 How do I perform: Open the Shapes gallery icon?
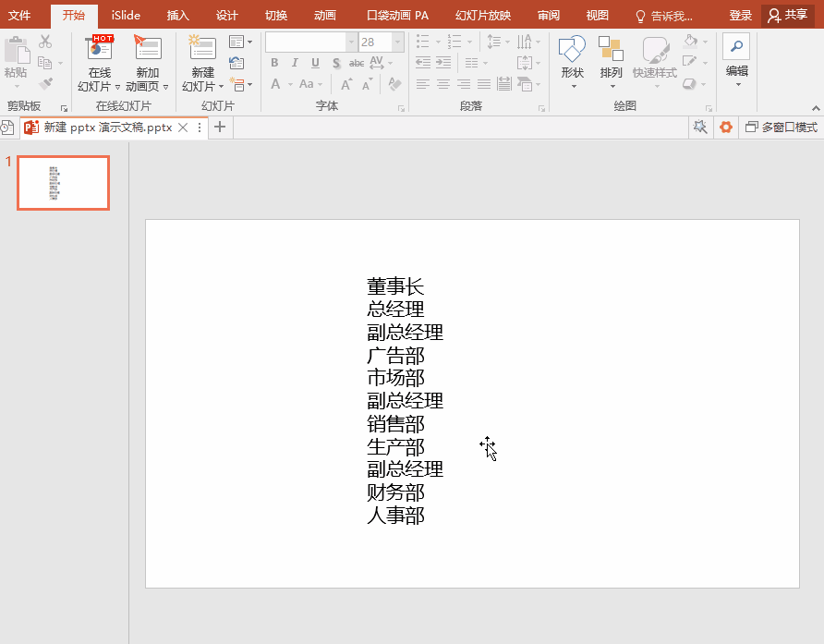[x=572, y=49]
